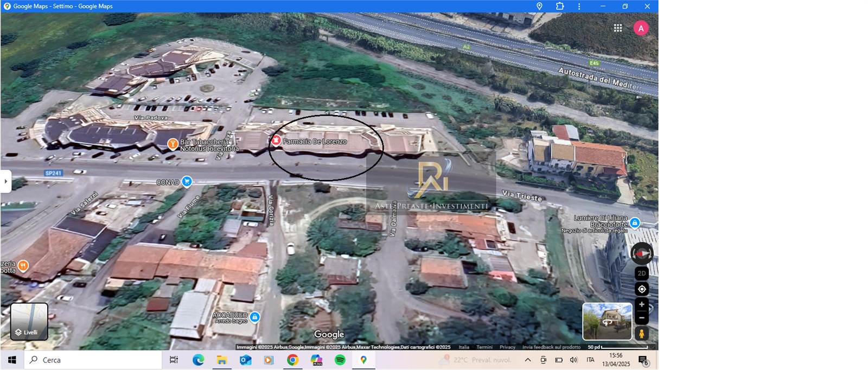Select the ACCADUEO Arredo bagno marker
868x370 pixels.
[x=254, y=317]
